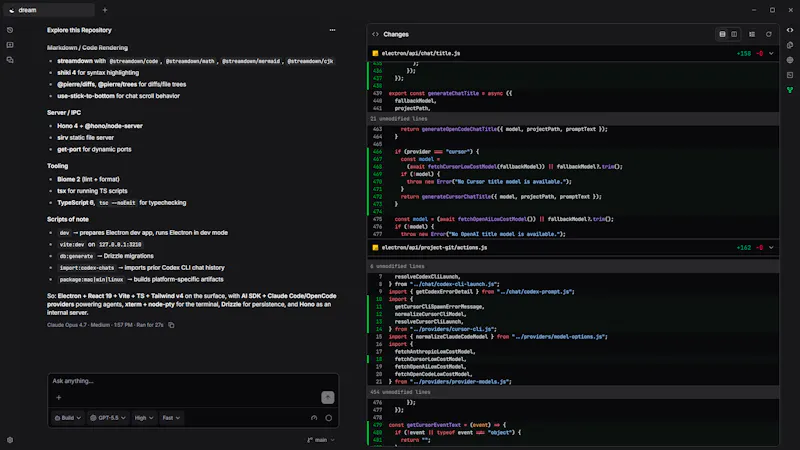Click the title.js modified file icon
The image size is (800, 450).
(x=376, y=53)
